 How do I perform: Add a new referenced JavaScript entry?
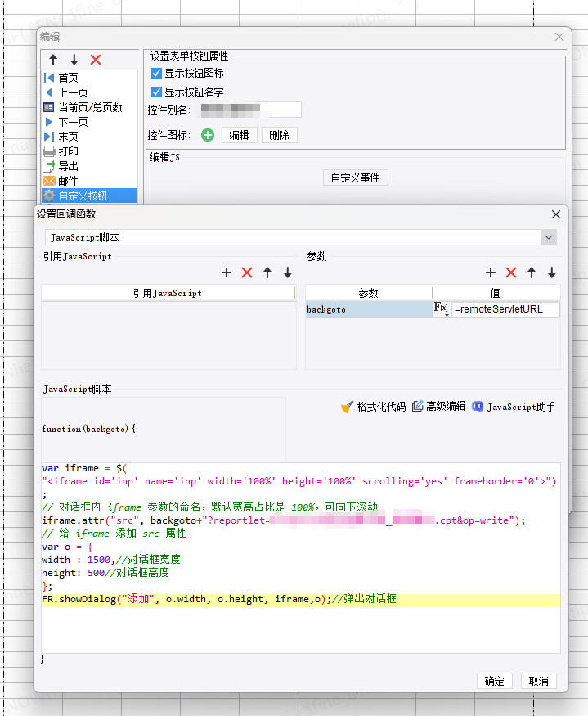(x=227, y=273)
